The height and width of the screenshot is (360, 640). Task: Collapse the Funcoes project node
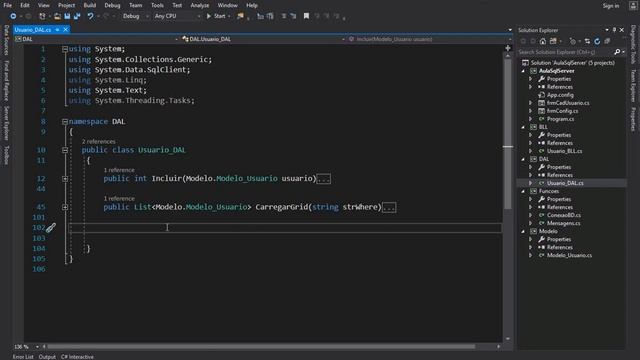coord(523,191)
